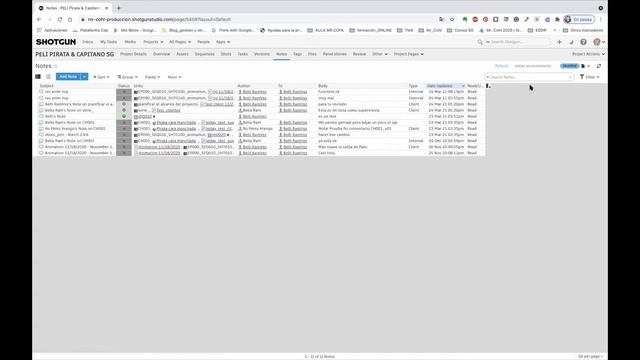This screenshot has height=360, width=640.
Task: Open the Inbox menu item
Action: (87, 42)
